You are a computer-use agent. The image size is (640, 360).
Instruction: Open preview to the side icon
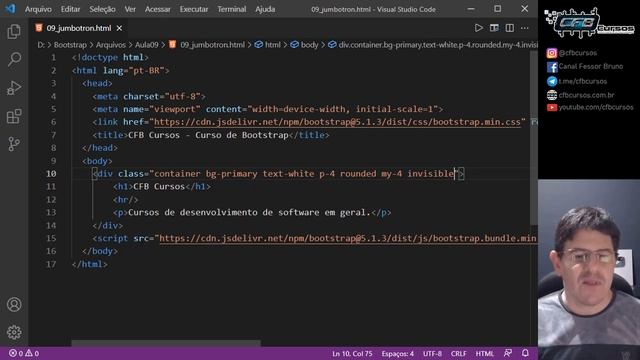[494, 28]
